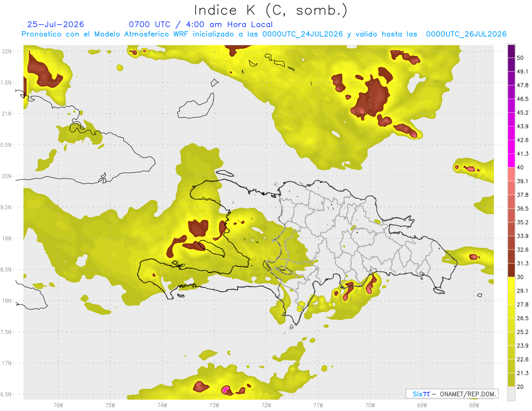This screenshot has height=411, width=532.
Task: Click the '33.9' color scale value
Action: (x=523, y=236)
